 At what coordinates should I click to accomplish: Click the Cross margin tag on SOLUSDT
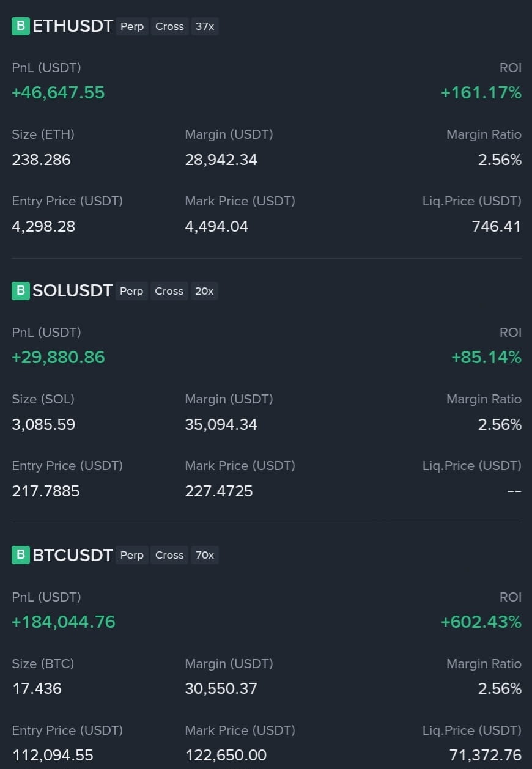click(169, 291)
